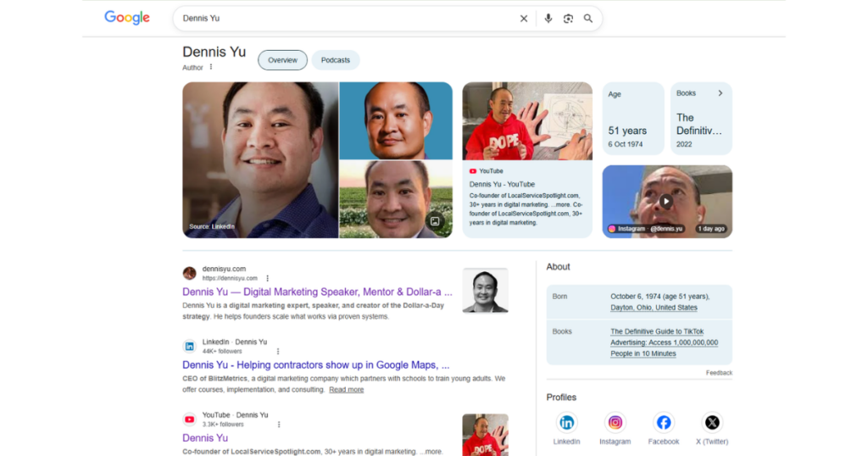The width and height of the screenshot is (868, 456).
Task: Open more options dots beside Author
Action: tap(211, 67)
